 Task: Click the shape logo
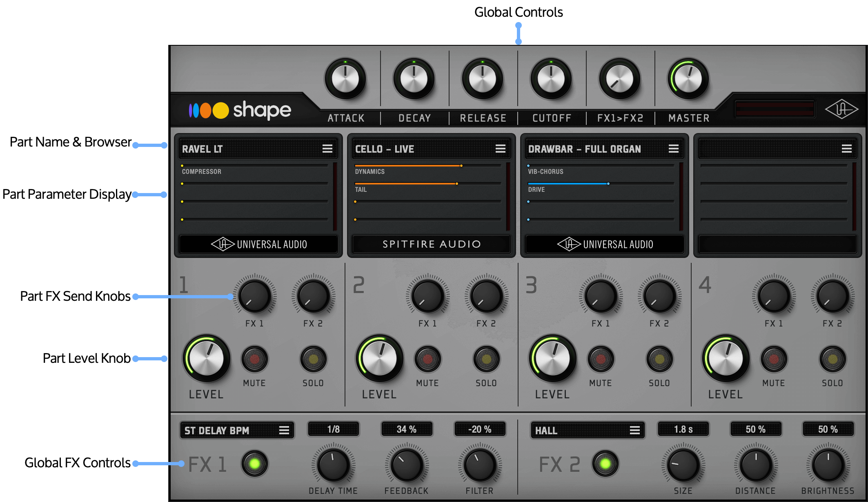pyautogui.click(x=240, y=110)
